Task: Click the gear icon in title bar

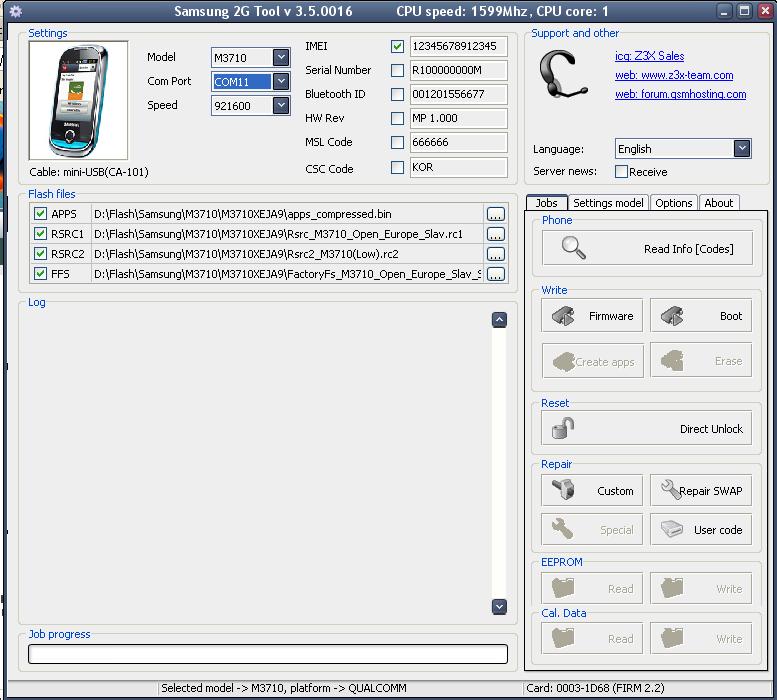Action: [x=15, y=11]
